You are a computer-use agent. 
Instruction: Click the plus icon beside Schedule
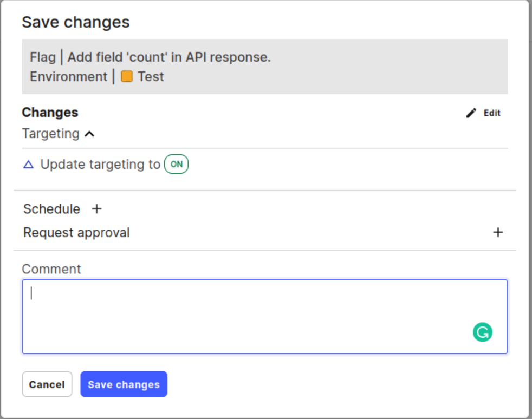(97, 209)
